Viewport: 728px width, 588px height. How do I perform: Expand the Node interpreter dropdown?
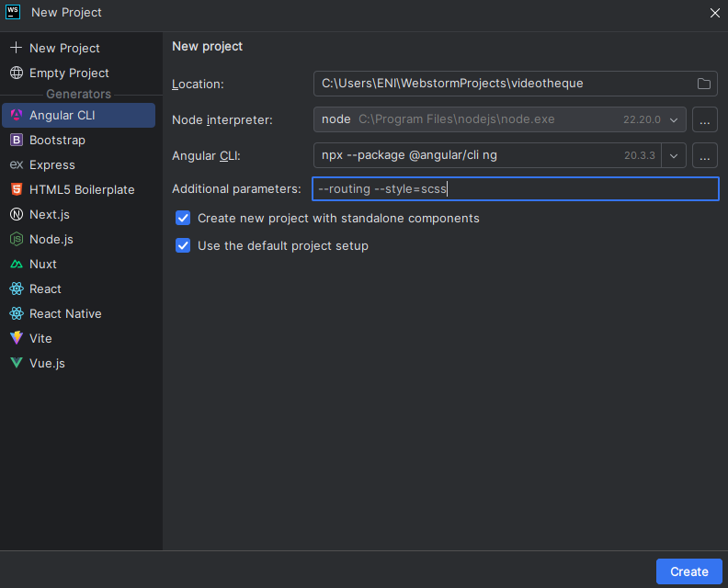(x=675, y=119)
